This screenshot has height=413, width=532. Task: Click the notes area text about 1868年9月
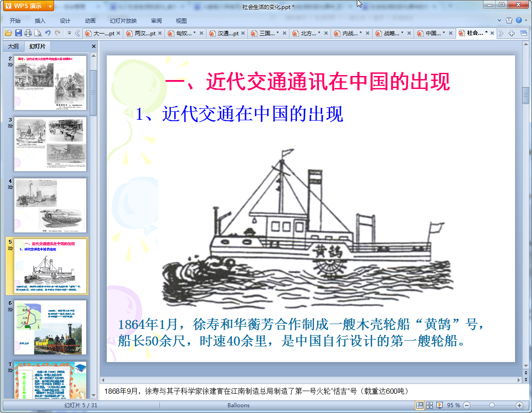[256, 391]
